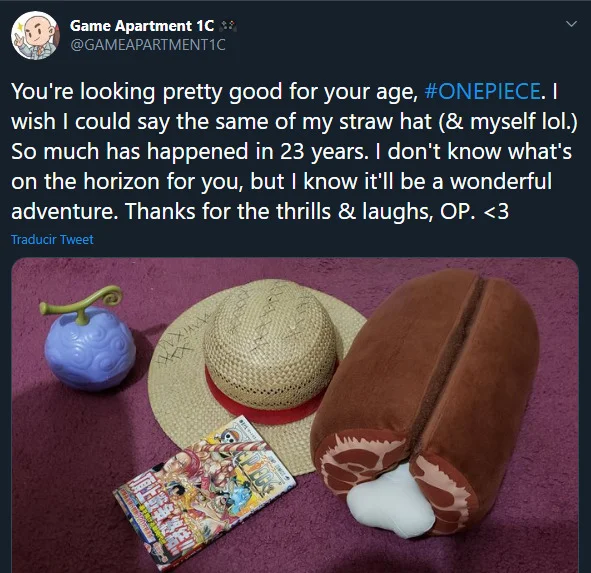Viewport: 591px width, 573px height.
Task: Click the green curled stem of the fruit
Action: (x=85, y=303)
